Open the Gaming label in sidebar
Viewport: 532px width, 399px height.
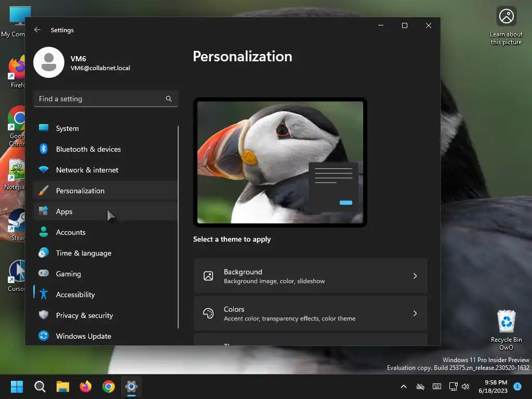68,274
